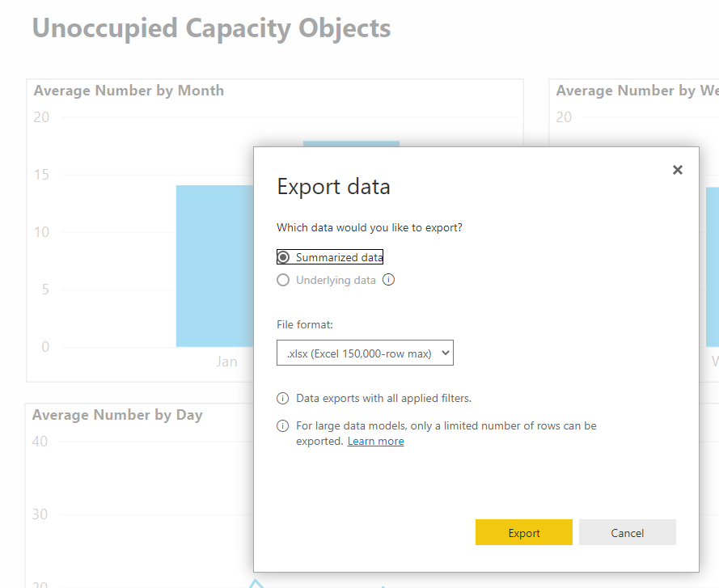Click the tallest bar right of Jan
The height and width of the screenshot is (588, 719).
pos(352,144)
